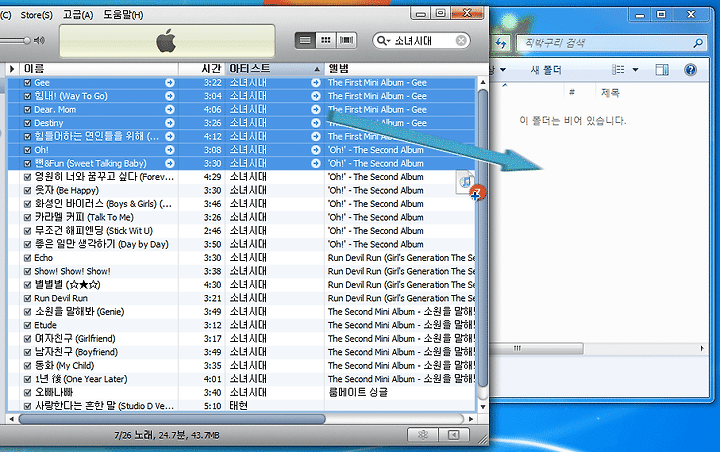The width and height of the screenshot is (720, 452).
Task: Clear the iTunes search field
Action: coord(461,41)
